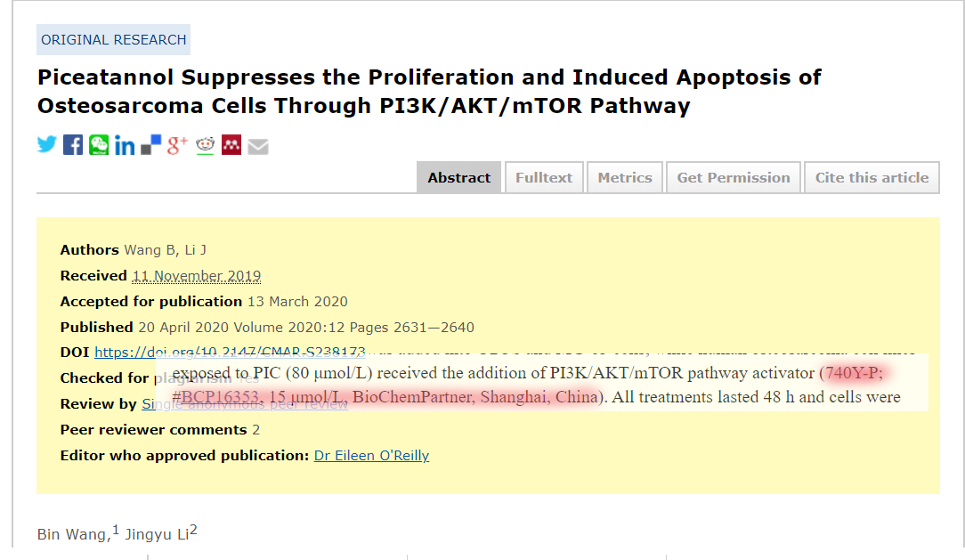
Task: Share article on Reddit
Action: pyautogui.click(x=205, y=145)
